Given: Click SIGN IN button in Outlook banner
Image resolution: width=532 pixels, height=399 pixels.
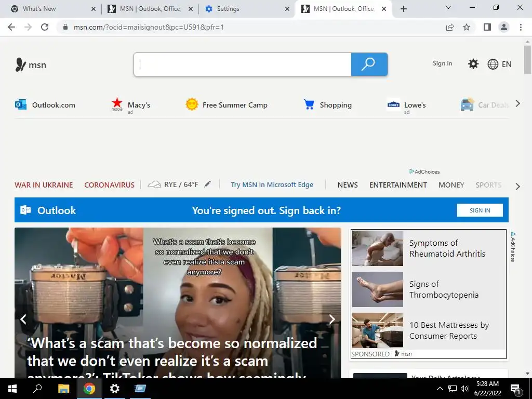Looking at the screenshot, I should (480, 210).
